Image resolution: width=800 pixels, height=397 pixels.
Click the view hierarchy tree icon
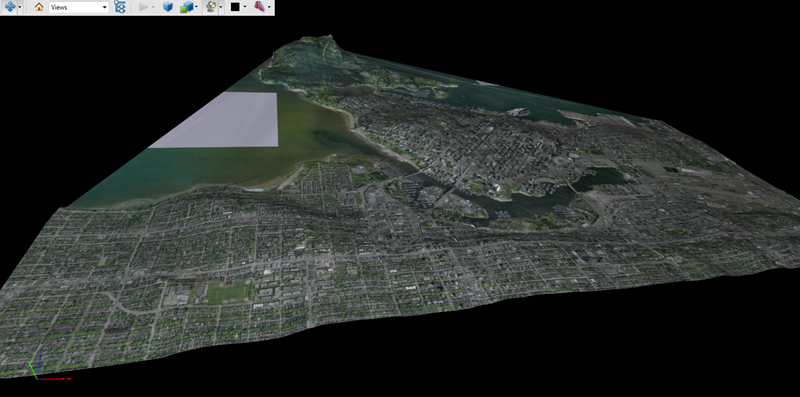tap(120, 7)
